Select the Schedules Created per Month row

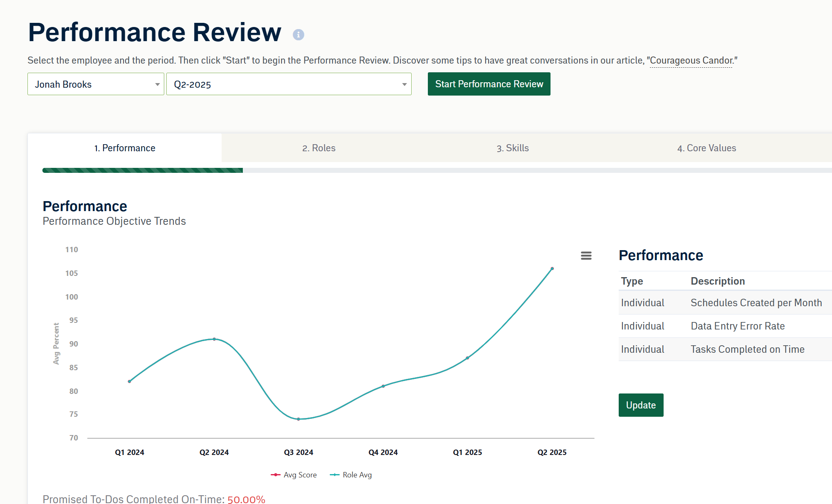(x=725, y=303)
